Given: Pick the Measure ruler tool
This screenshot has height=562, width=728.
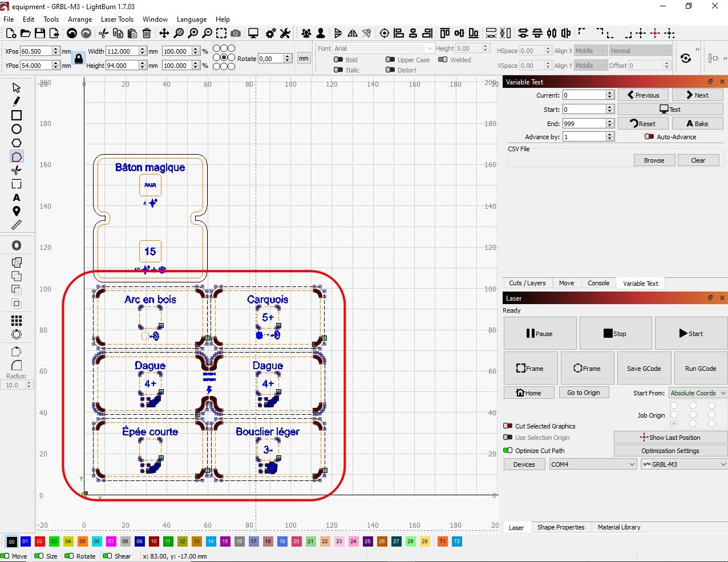Looking at the screenshot, I should pyautogui.click(x=17, y=225).
